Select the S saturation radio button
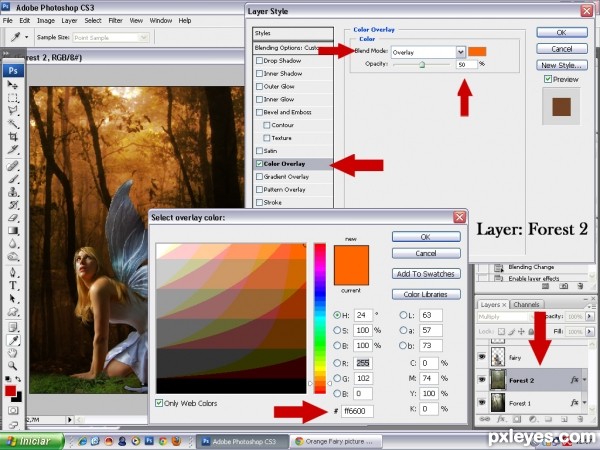 (337, 330)
